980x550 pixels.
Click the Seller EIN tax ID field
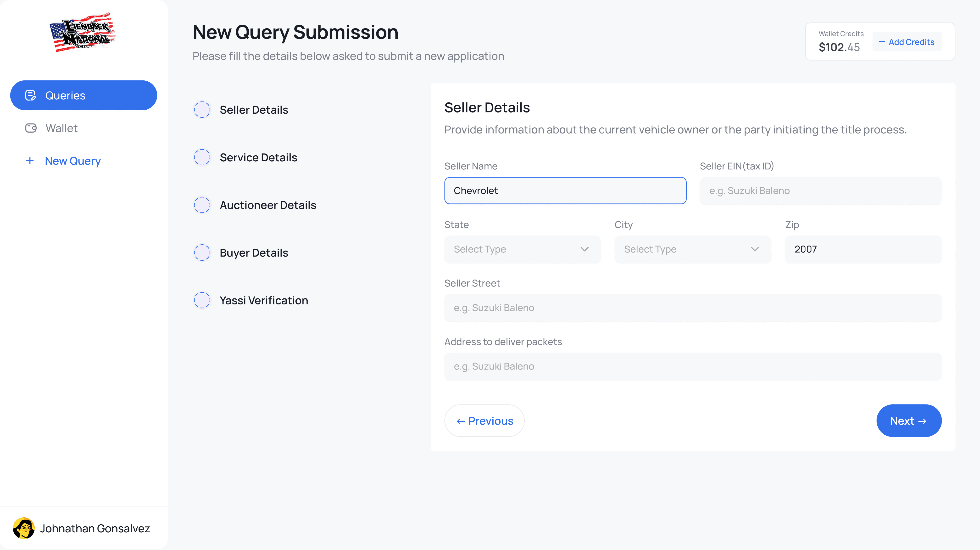coord(821,191)
